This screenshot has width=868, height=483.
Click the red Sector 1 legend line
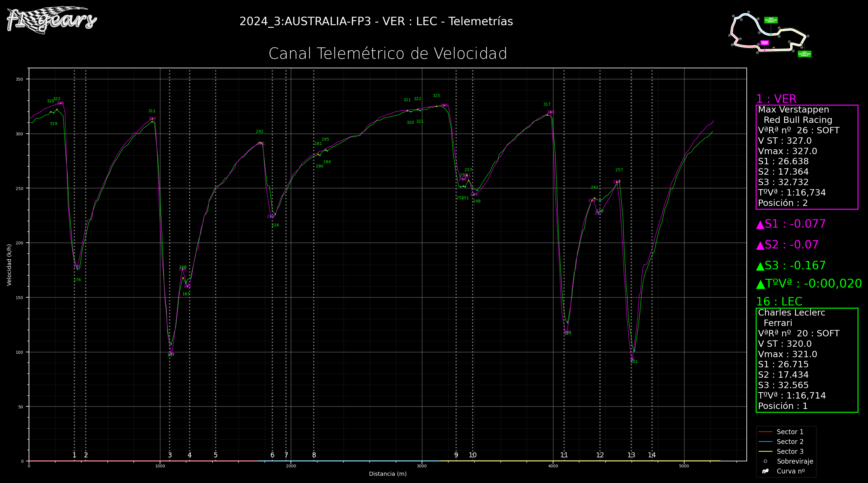(765, 432)
